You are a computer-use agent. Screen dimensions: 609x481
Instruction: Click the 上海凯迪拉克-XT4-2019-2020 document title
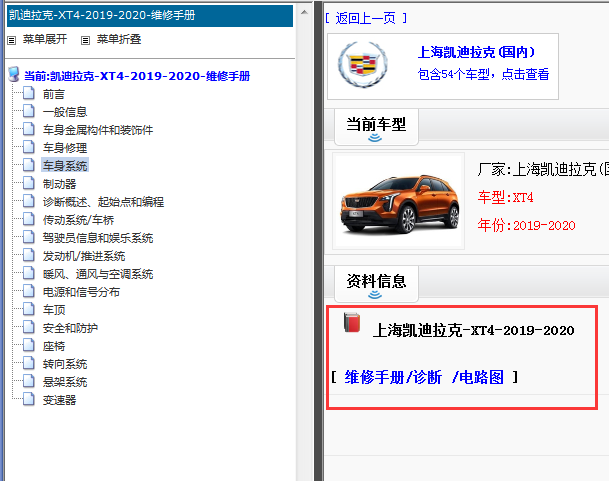point(473,330)
